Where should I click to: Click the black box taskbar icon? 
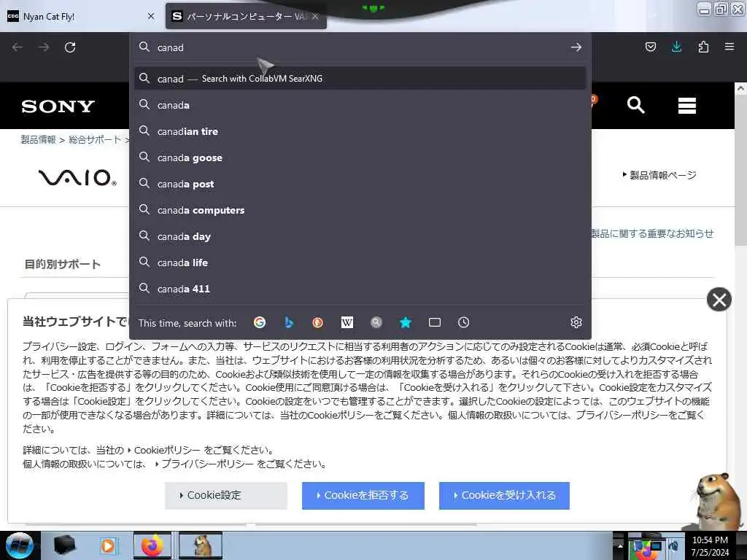click(64, 545)
